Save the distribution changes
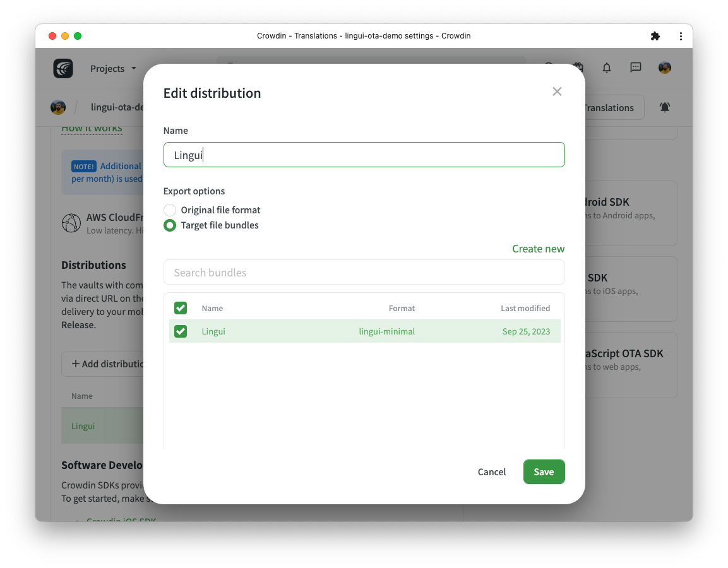 (544, 472)
